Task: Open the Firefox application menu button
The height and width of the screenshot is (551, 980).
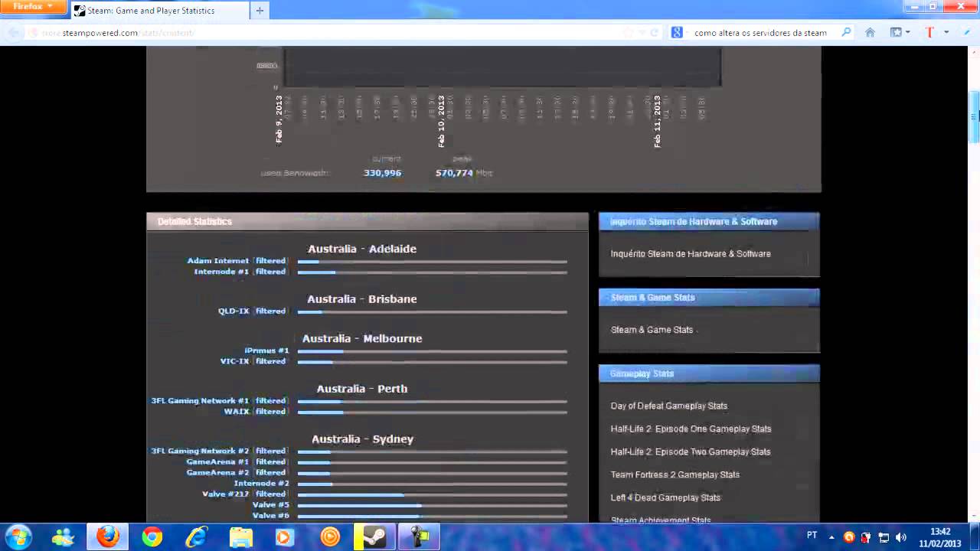Action: (34, 7)
